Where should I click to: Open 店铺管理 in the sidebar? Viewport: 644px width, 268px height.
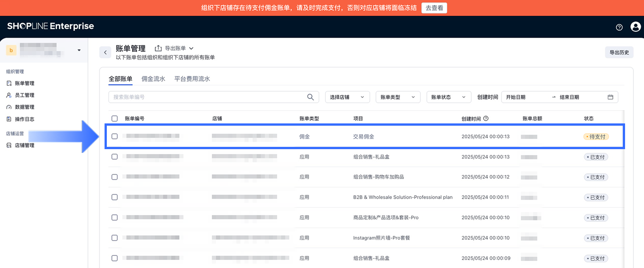tap(25, 145)
